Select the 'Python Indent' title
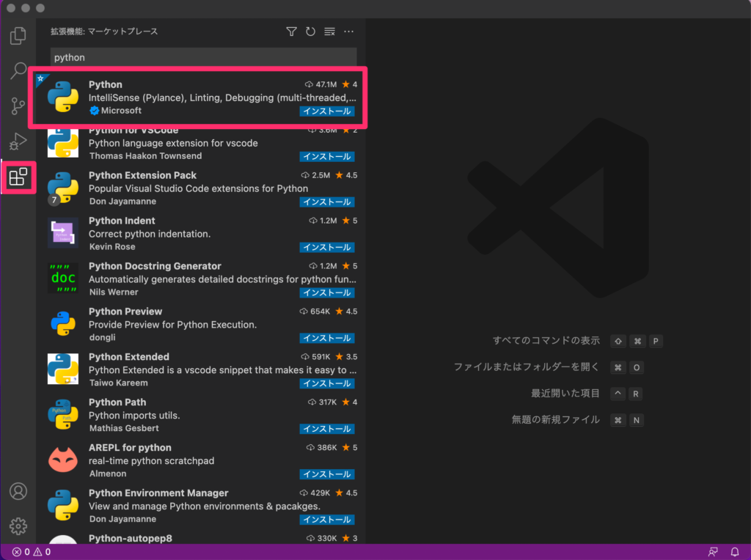751x560 pixels. [122, 221]
